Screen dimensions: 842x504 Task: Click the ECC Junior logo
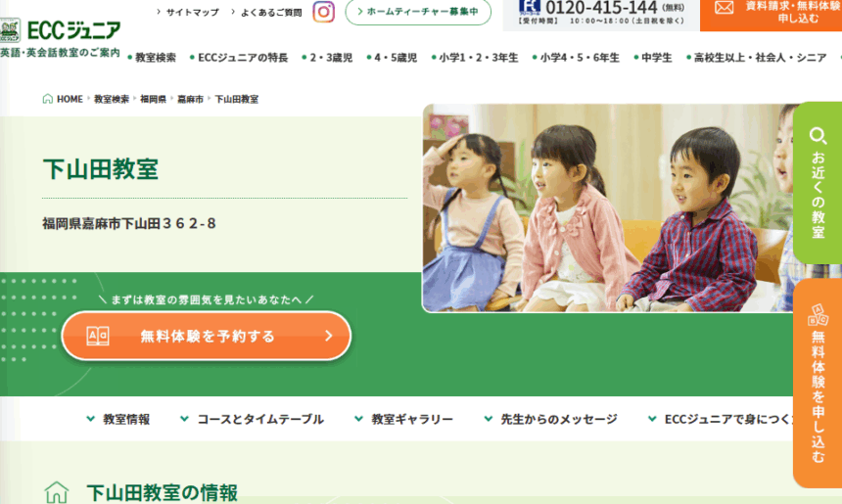click(60, 30)
